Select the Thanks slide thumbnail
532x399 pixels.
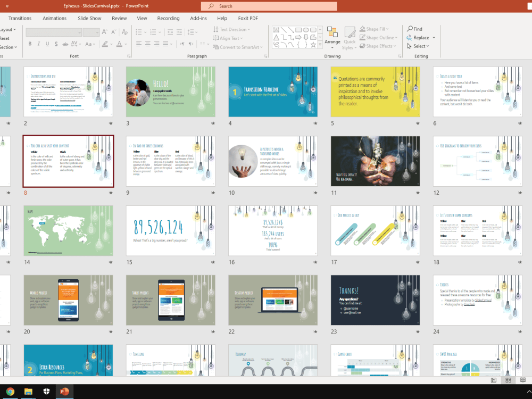tap(375, 300)
